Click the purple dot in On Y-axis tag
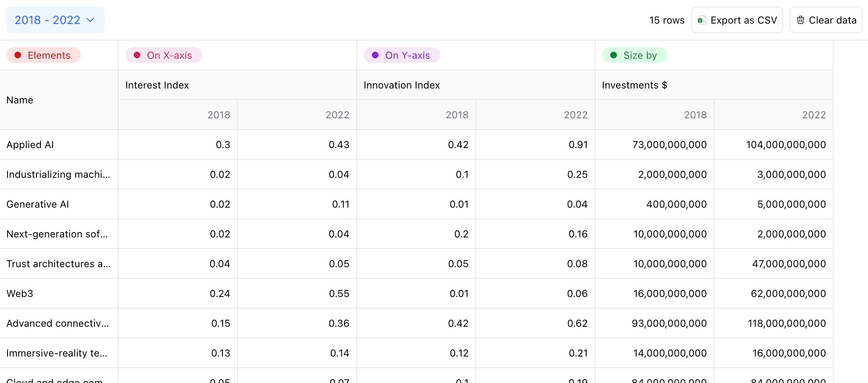 point(375,55)
